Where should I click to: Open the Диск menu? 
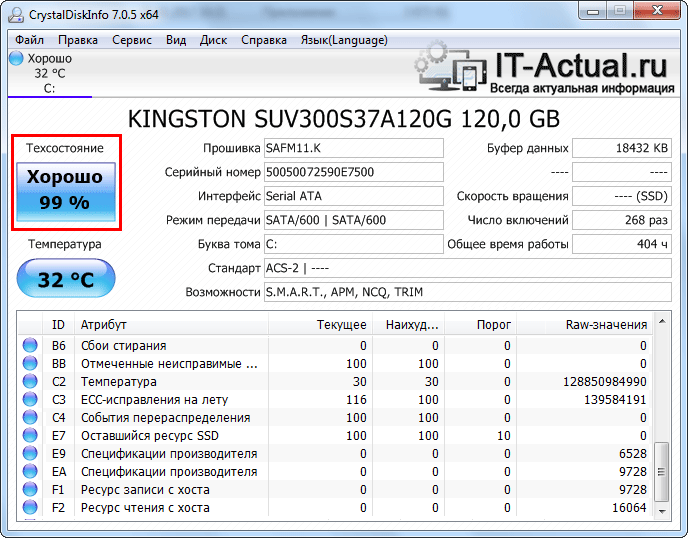(x=213, y=40)
